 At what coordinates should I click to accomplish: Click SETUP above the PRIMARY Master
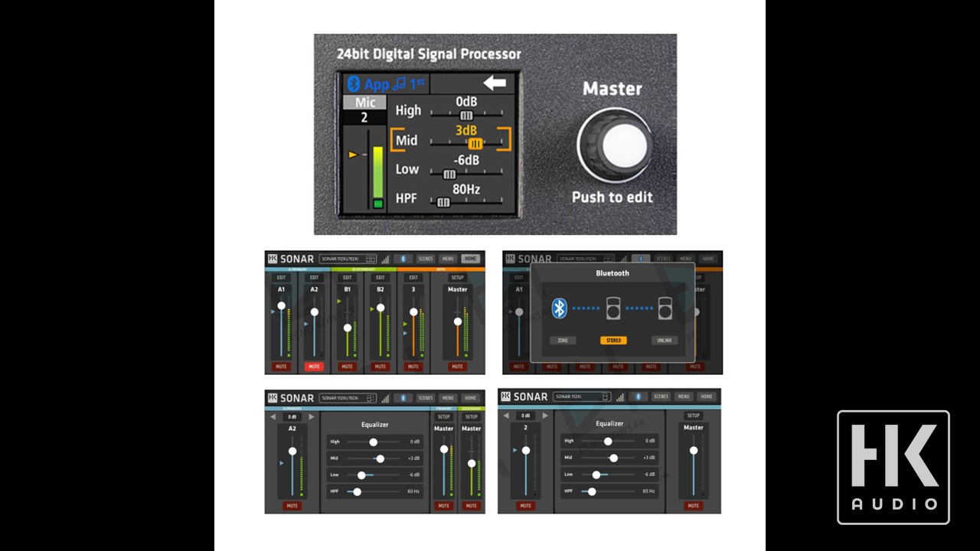point(444,417)
